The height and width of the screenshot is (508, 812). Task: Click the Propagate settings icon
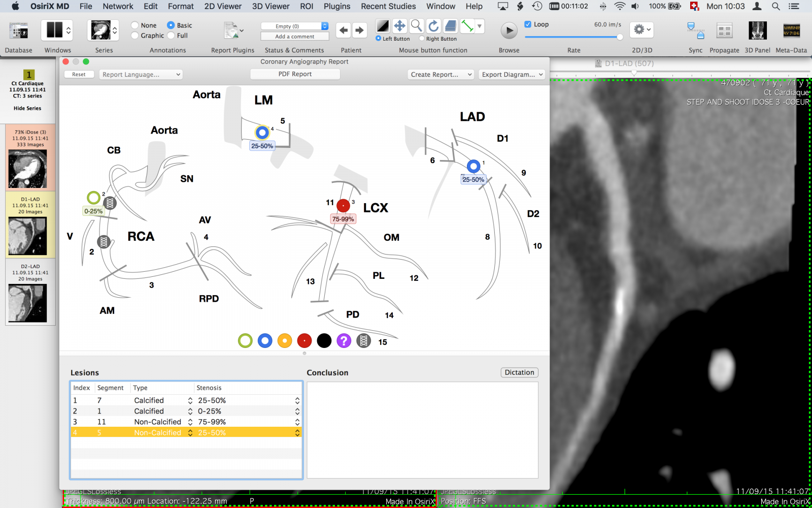[x=724, y=30]
